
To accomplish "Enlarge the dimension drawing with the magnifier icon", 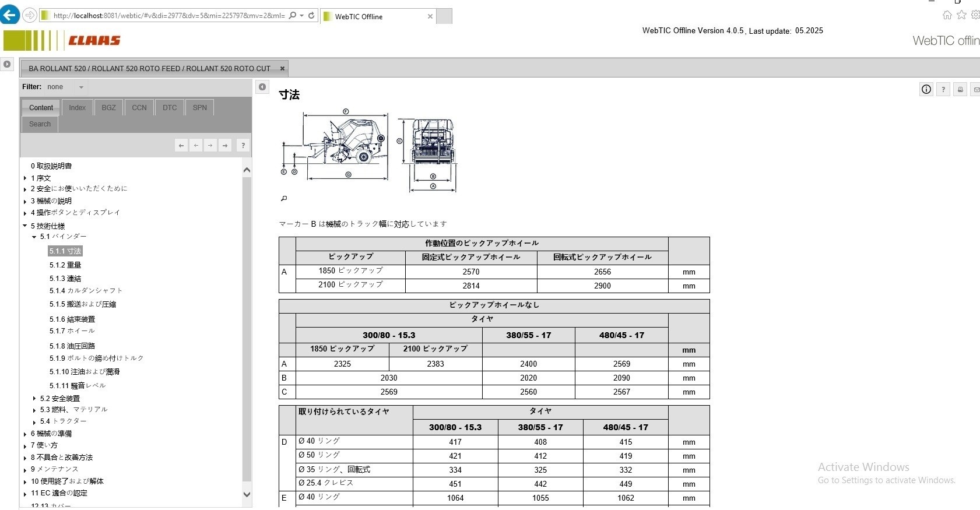I will [x=284, y=199].
